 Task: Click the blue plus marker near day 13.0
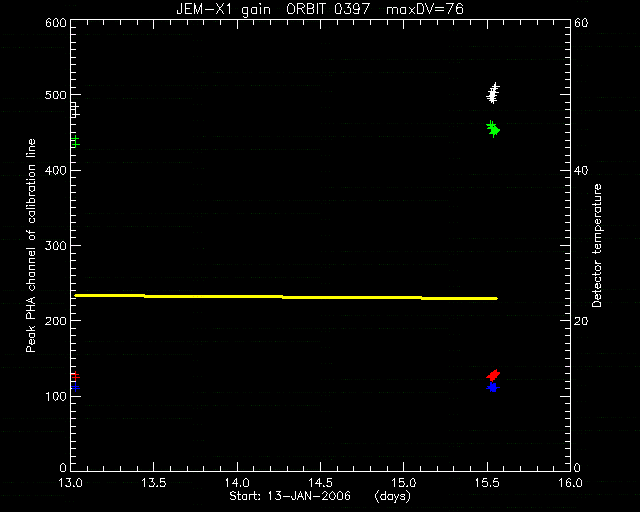pos(75,387)
